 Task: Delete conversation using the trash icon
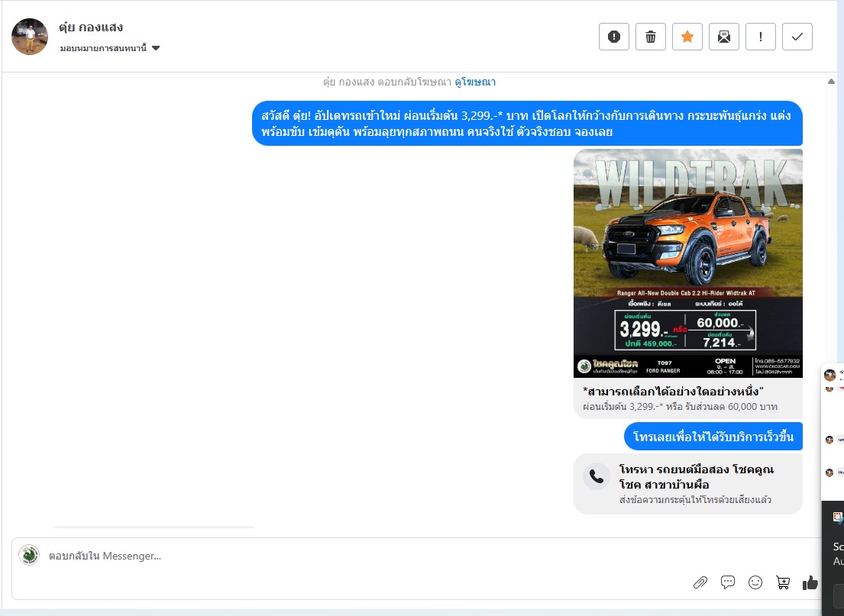coord(651,37)
